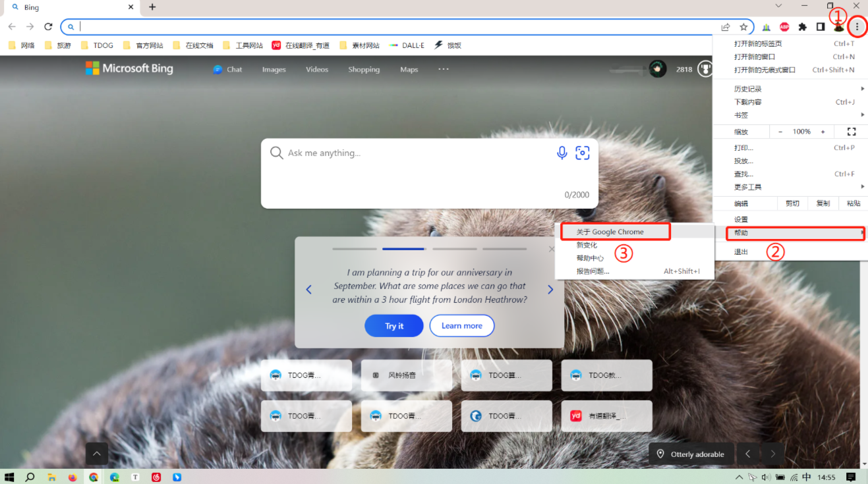Viewport: 868px width, 484px height.
Task: Open visual search via the camera icon
Action: coord(583,152)
